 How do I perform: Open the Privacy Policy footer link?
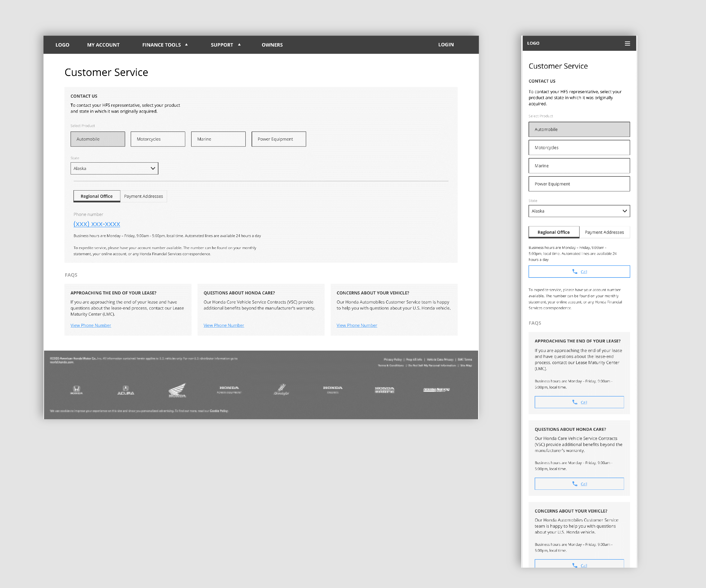(x=393, y=360)
